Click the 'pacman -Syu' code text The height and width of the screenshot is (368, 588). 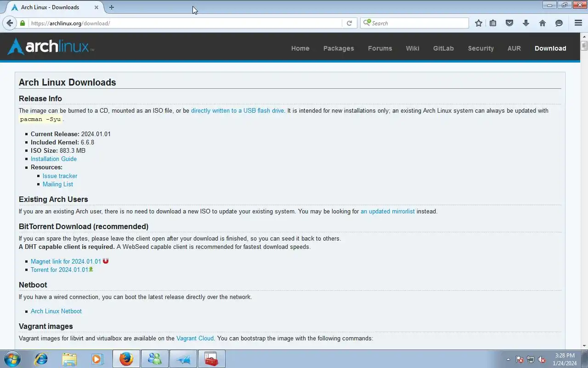coord(40,119)
